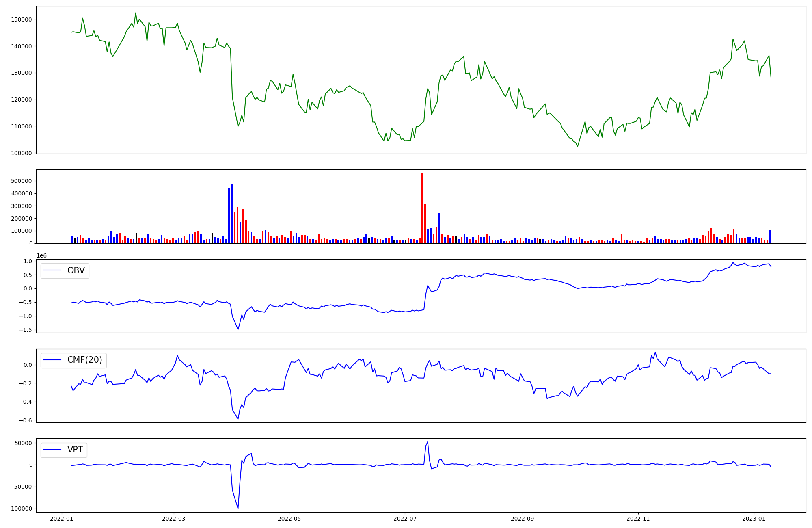Click the blue line sample in OBV legend

click(x=52, y=270)
